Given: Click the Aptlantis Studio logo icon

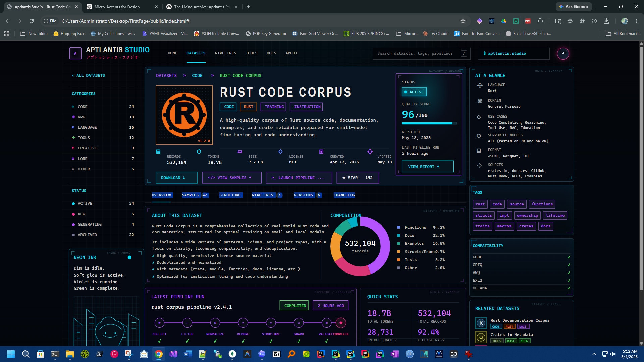Looking at the screenshot, I should tap(75, 53).
